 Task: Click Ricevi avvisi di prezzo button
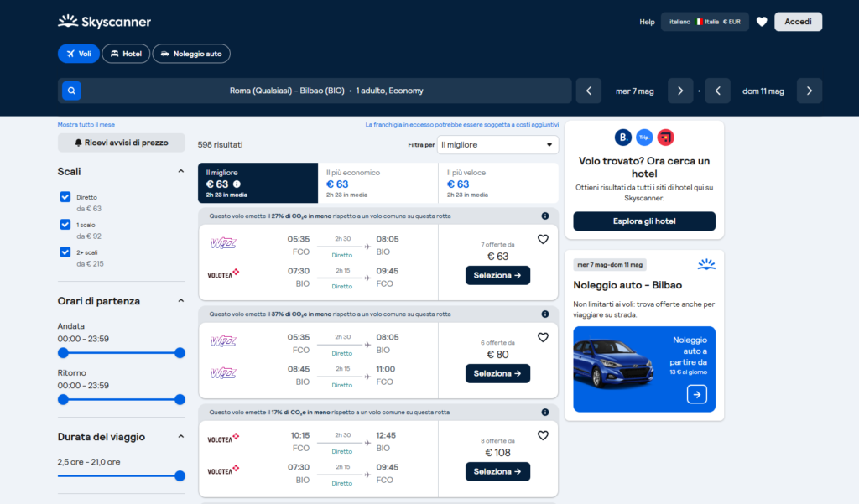(122, 143)
